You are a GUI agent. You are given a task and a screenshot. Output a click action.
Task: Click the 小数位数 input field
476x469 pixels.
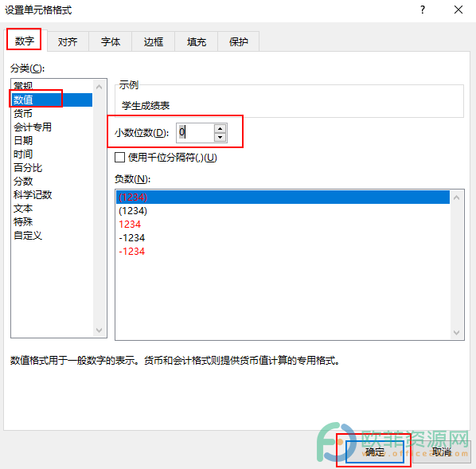tap(195, 133)
